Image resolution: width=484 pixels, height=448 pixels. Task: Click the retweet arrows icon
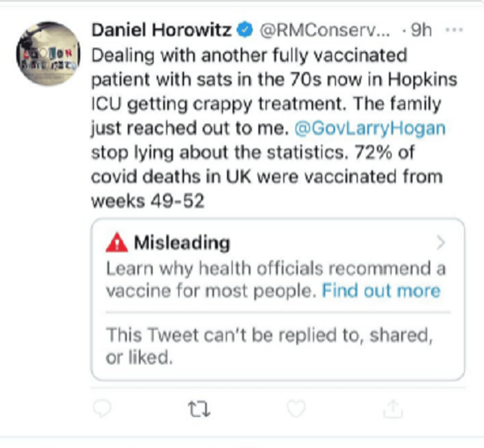(199, 408)
